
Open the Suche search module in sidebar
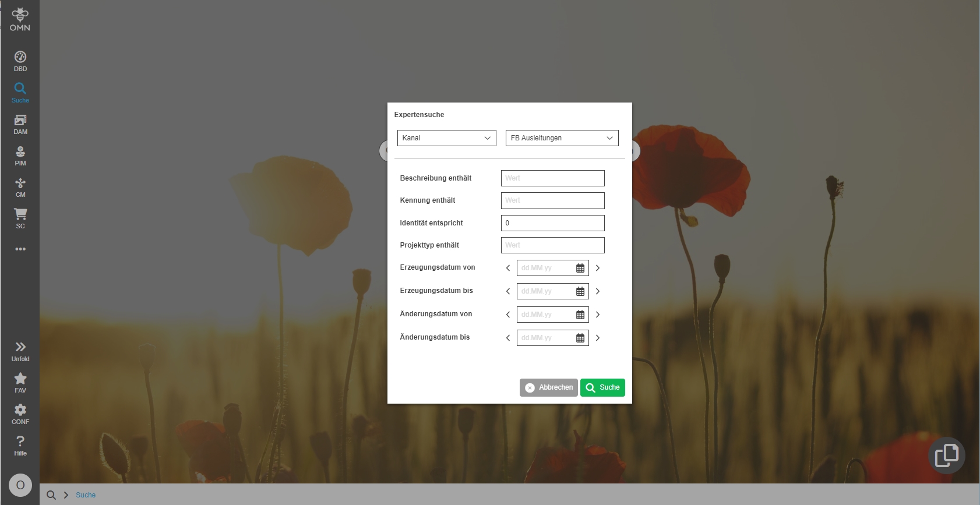[20, 93]
